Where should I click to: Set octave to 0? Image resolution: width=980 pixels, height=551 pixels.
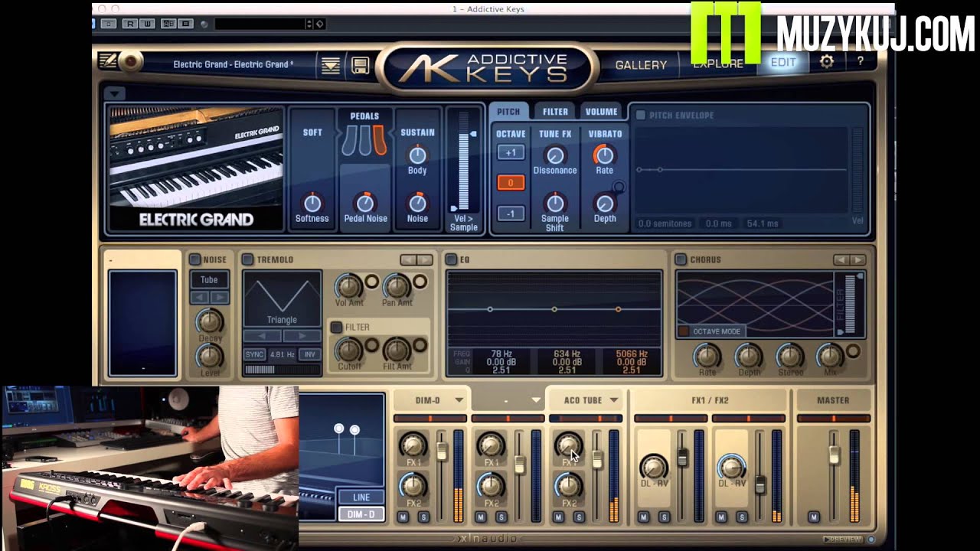(x=511, y=183)
